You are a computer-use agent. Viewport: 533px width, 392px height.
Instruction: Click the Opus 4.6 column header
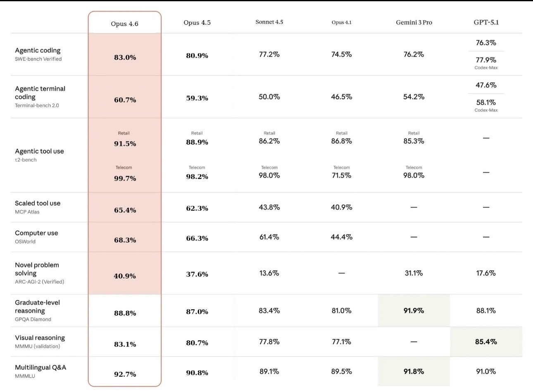[124, 24]
